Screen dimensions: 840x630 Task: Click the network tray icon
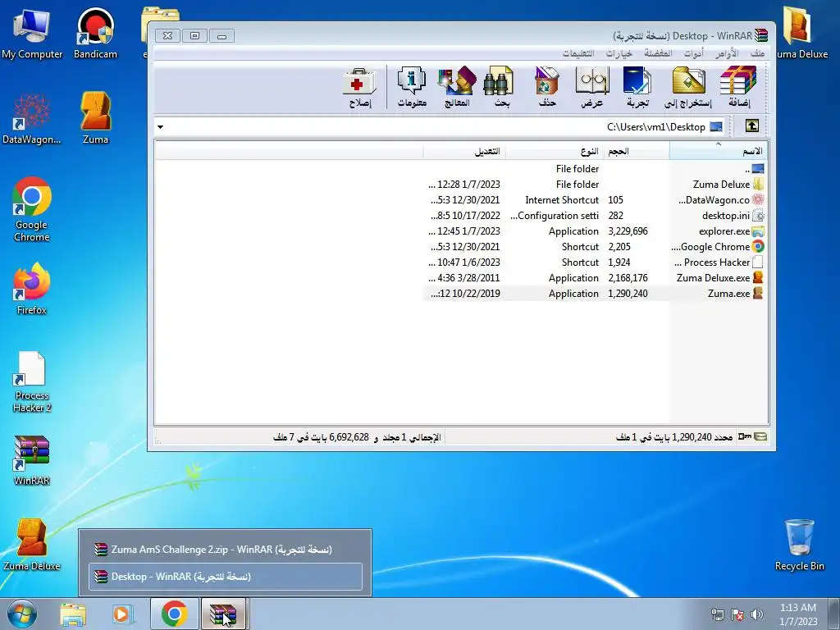click(717, 614)
